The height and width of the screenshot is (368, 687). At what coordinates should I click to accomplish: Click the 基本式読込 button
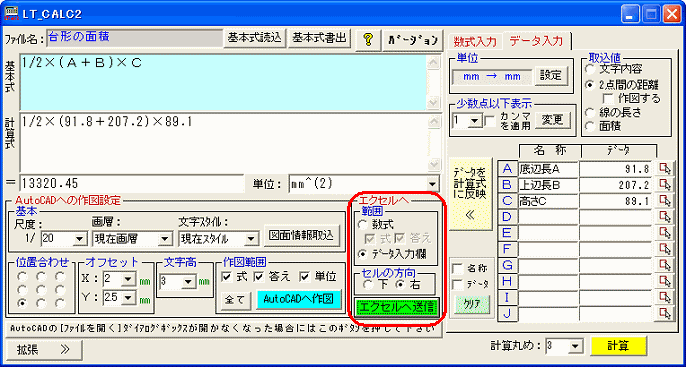pyautogui.click(x=255, y=38)
